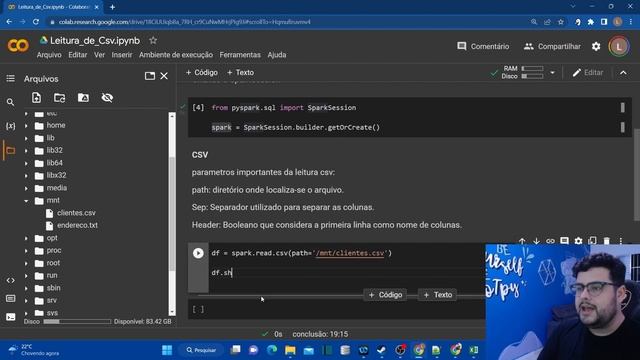Open File Explorer from taskbar
The image size is (640, 360).
click(x=290, y=350)
